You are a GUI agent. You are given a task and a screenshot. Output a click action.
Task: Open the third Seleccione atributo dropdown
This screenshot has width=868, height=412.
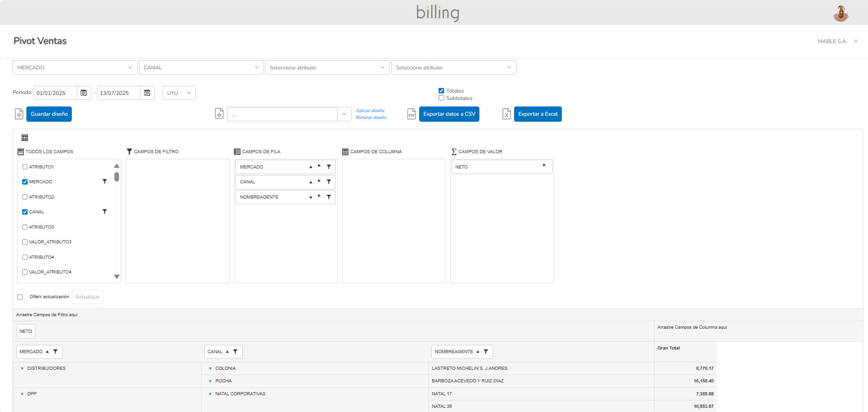pos(327,68)
